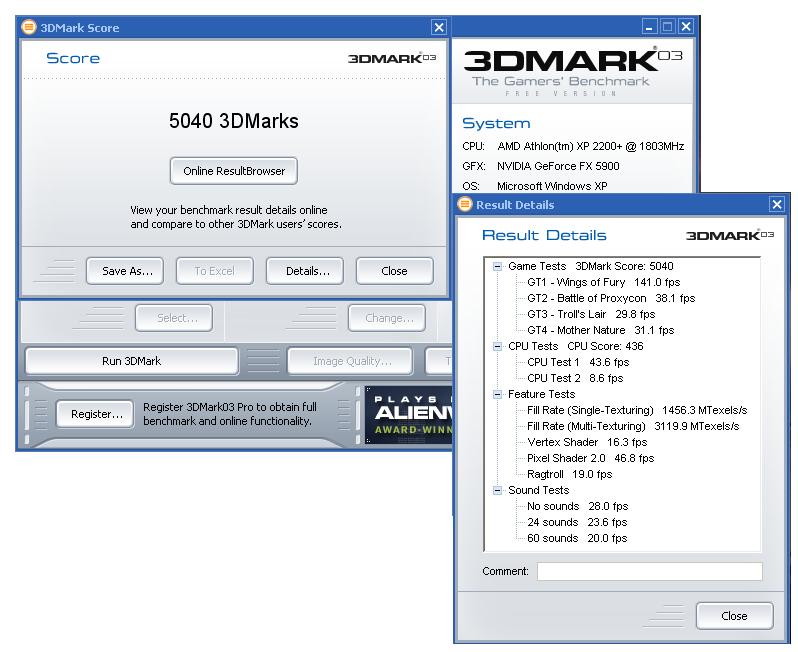Select GT1 - Wings of Fury result row
Screen dimensions: 798x652
tap(604, 282)
